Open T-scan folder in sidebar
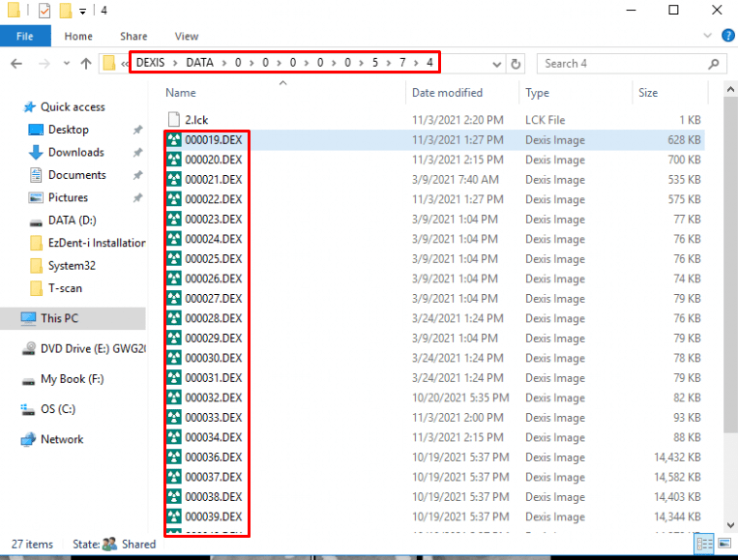This screenshot has height=560, width=738. (x=65, y=288)
